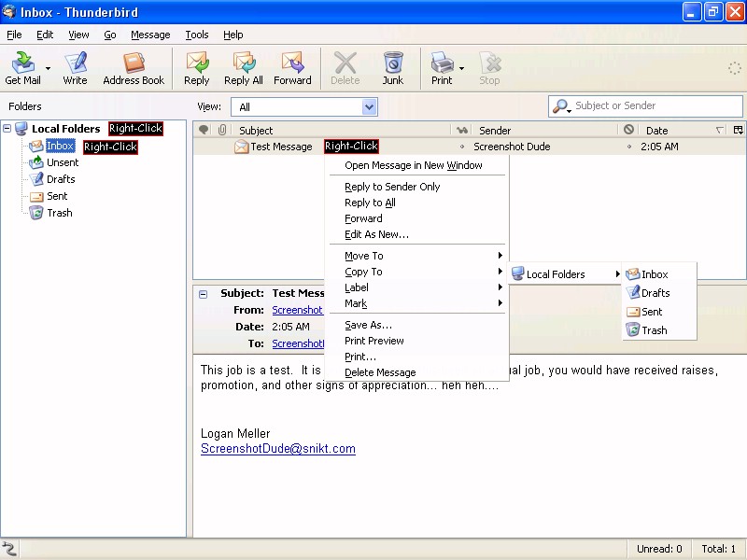The height and width of the screenshot is (560, 747).
Task: Click the Print toolbar icon
Action: 442,68
